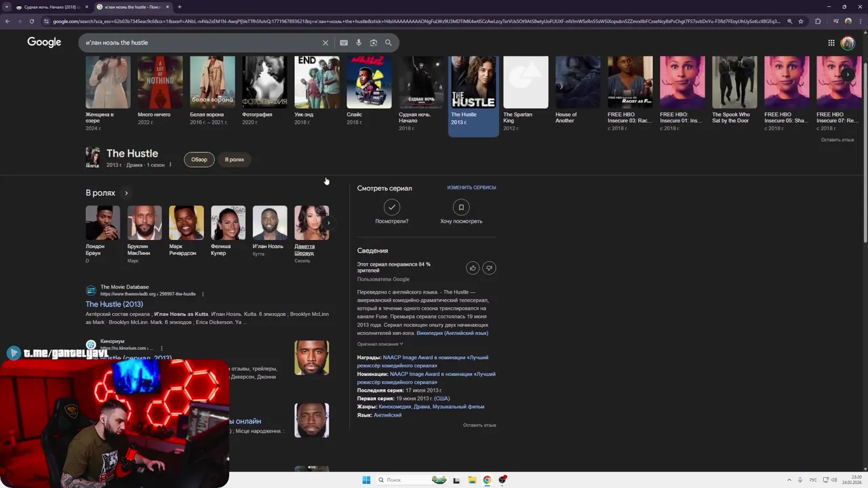Click Оставить отзыв under the carousel

(x=837, y=140)
